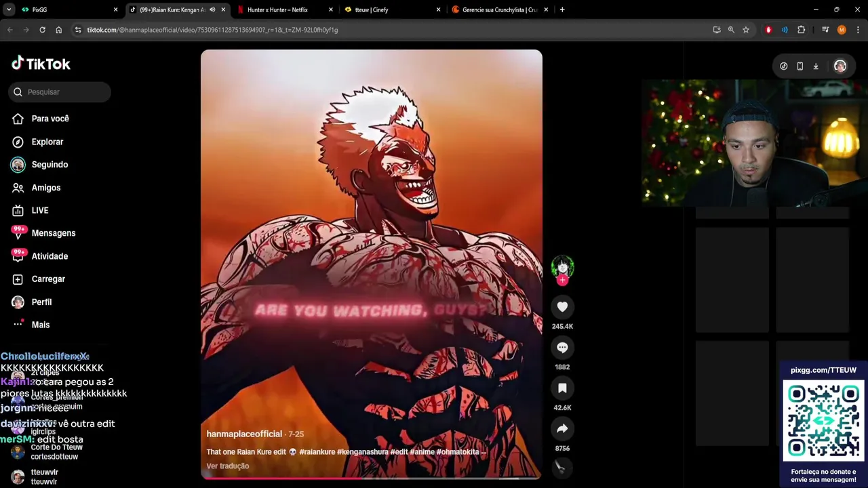Seek on the video progress bar
868x488 pixels.
(371, 478)
